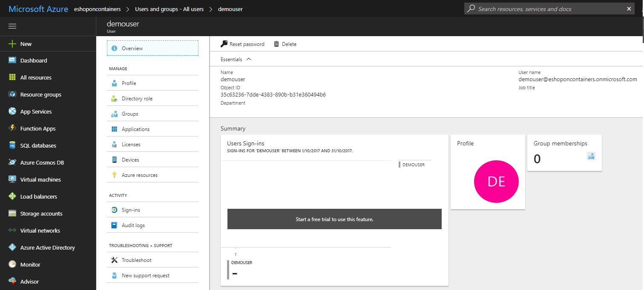Click the Licenses icon

click(x=114, y=145)
